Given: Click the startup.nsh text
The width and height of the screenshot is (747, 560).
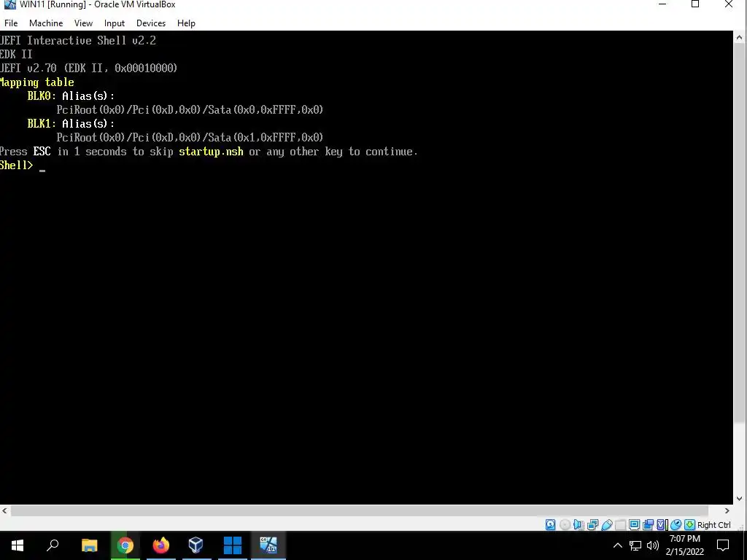Looking at the screenshot, I should pyautogui.click(x=211, y=152).
